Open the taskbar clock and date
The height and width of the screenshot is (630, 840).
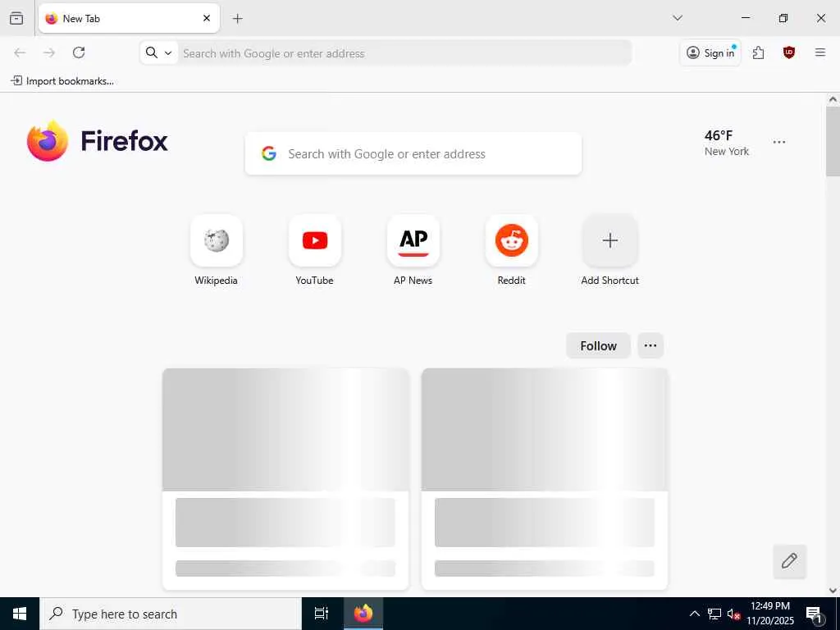769,614
